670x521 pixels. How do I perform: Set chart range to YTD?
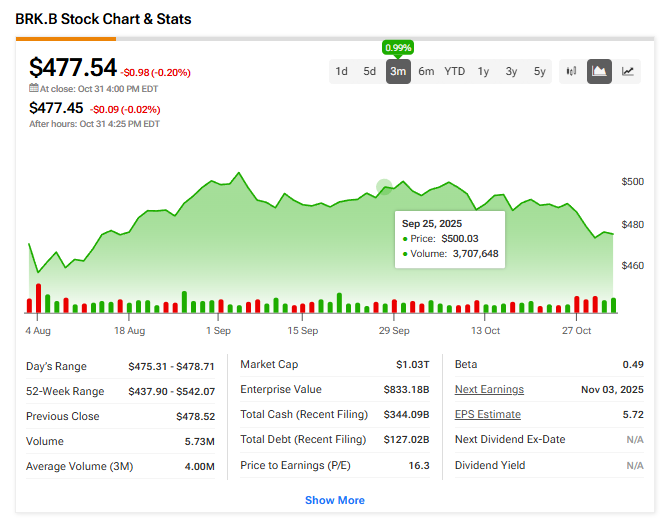[455, 71]
